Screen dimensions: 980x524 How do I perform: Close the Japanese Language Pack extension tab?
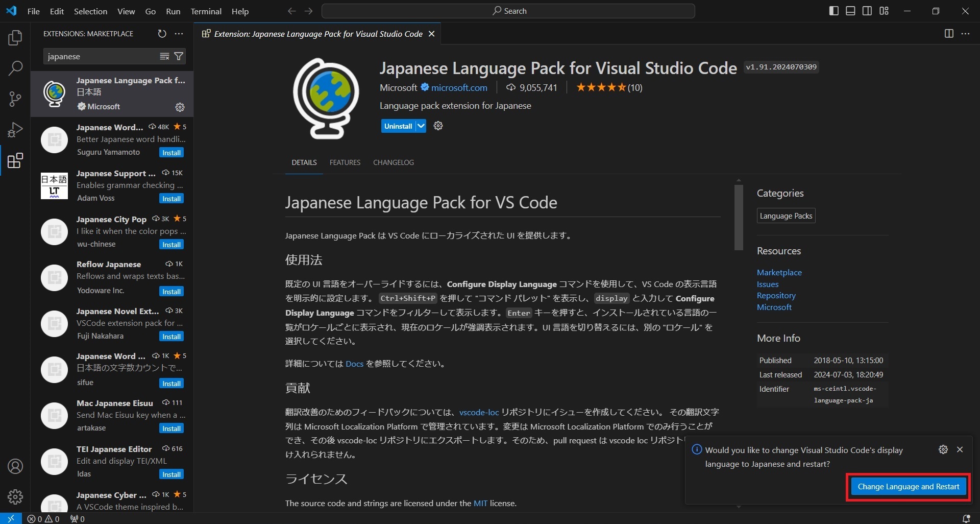pyautogui.click(x=431, y=34)
